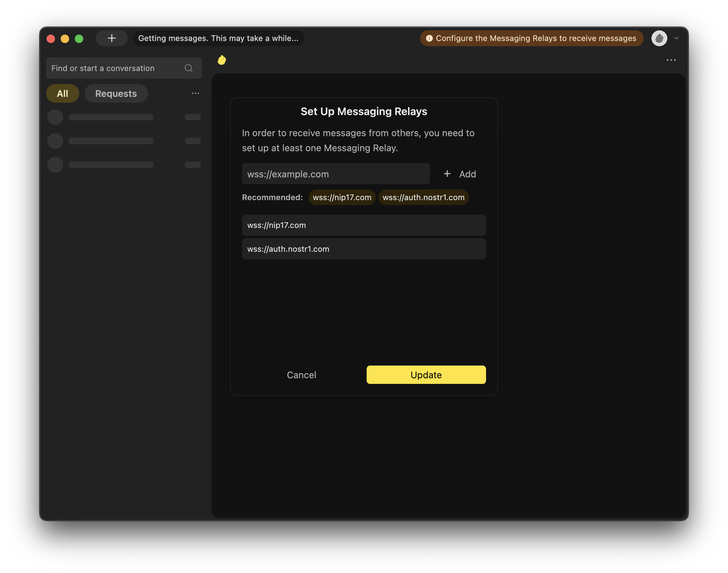Click the Cancel button

[301, 375]
